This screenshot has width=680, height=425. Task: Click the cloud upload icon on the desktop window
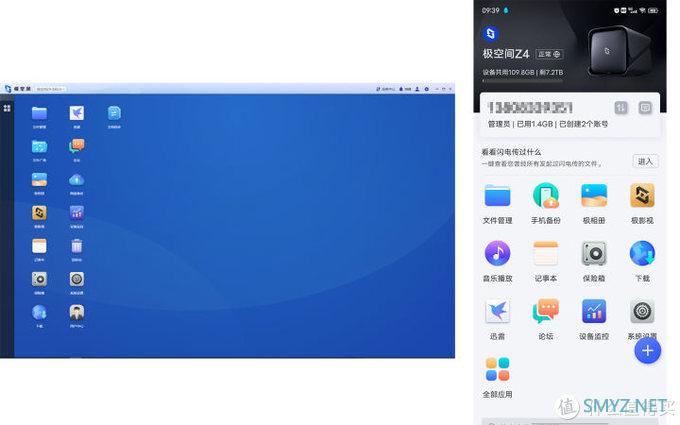coord(77,180)
